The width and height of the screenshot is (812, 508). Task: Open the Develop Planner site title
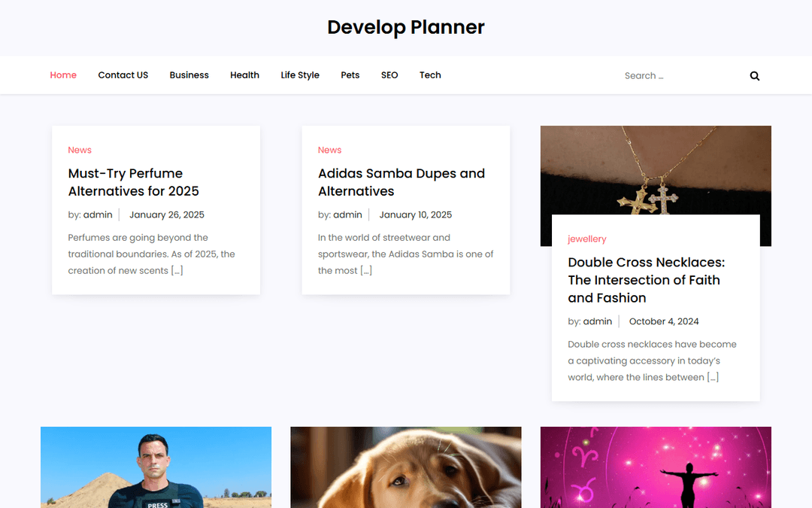click(405, 27)
